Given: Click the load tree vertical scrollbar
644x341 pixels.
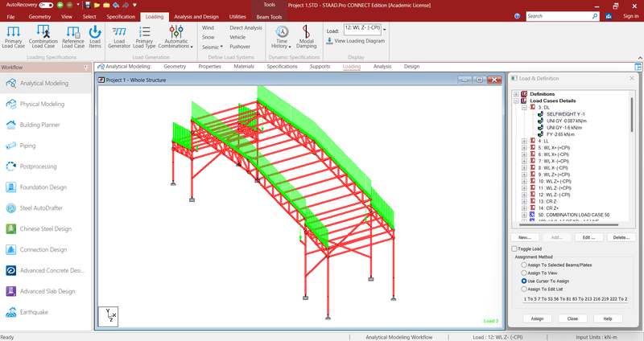Looking at the screenshot, I should (632, 115).
